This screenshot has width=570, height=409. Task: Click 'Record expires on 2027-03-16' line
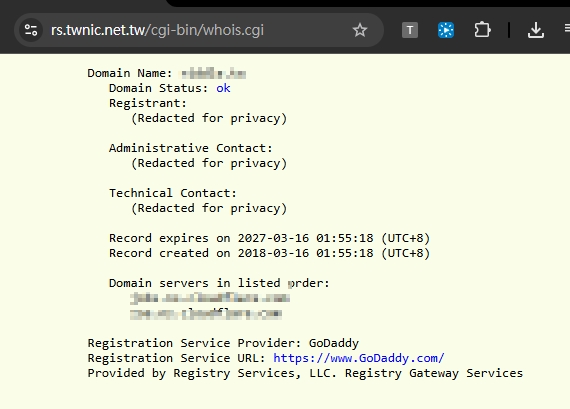(269, 238)
